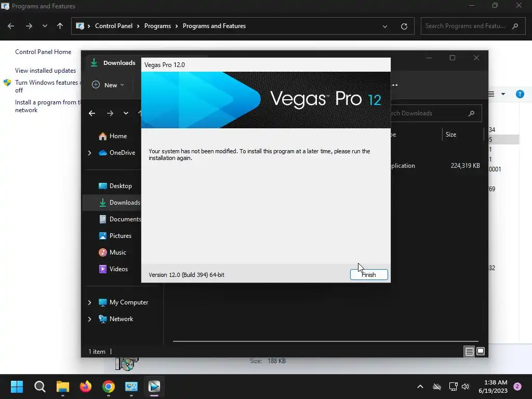Open OneDrive tray icon

tap(437, 387)
